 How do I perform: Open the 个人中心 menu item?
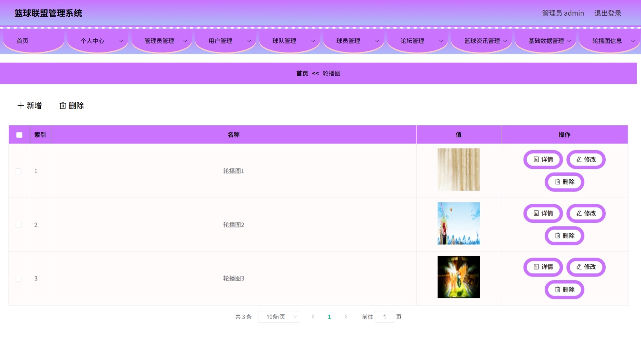coord(98,41)
